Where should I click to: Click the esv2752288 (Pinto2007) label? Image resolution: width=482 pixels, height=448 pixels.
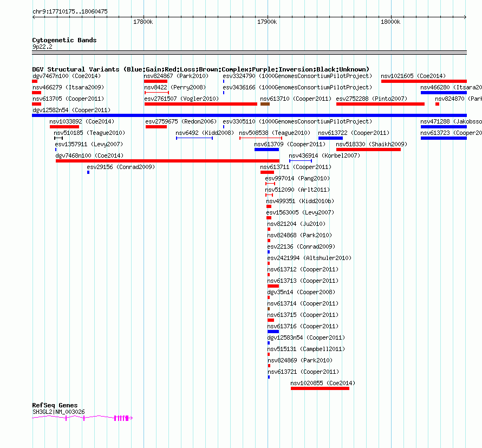click(x=372, y=99)
